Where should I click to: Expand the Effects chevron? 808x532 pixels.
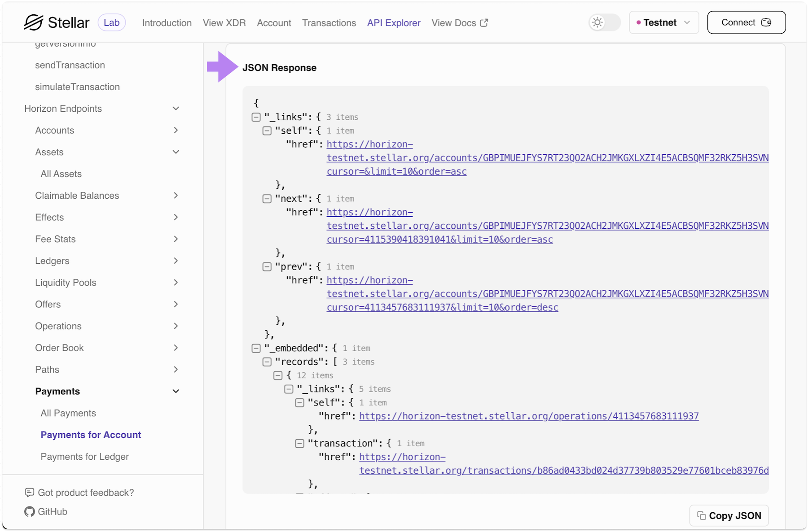[x=176, y=217]
